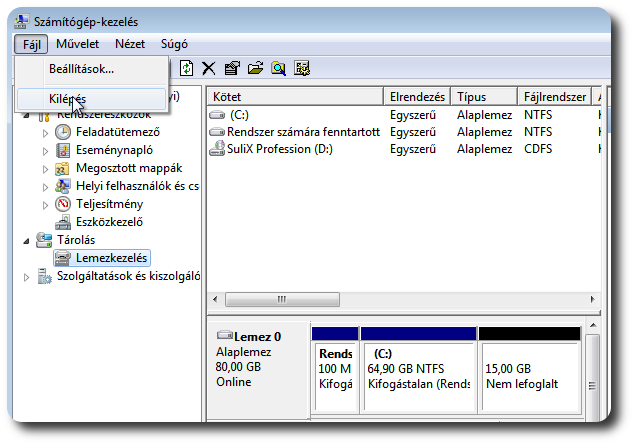
Task: Expand the Helyi felhasználók node
Action: tap(45, 187)
